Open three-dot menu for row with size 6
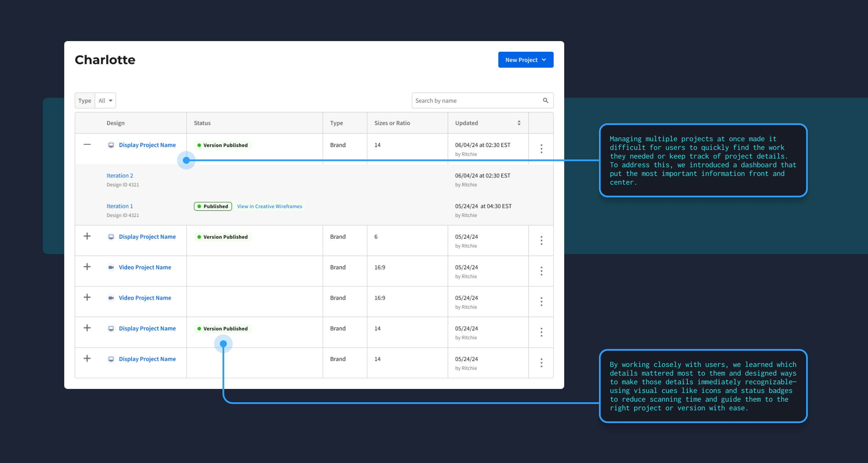The height and width of the screenshot is (463, 868). pyautogui.click(x=541, y=240)
